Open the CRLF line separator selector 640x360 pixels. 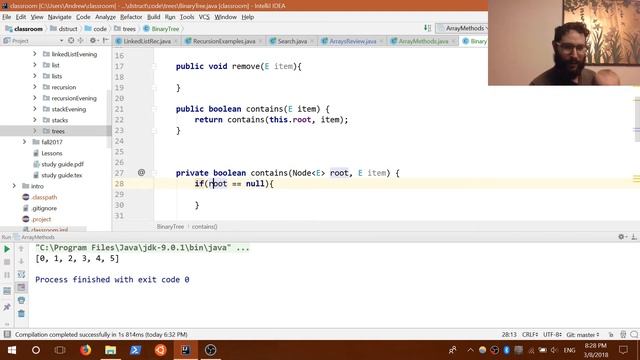coord(530,335)
